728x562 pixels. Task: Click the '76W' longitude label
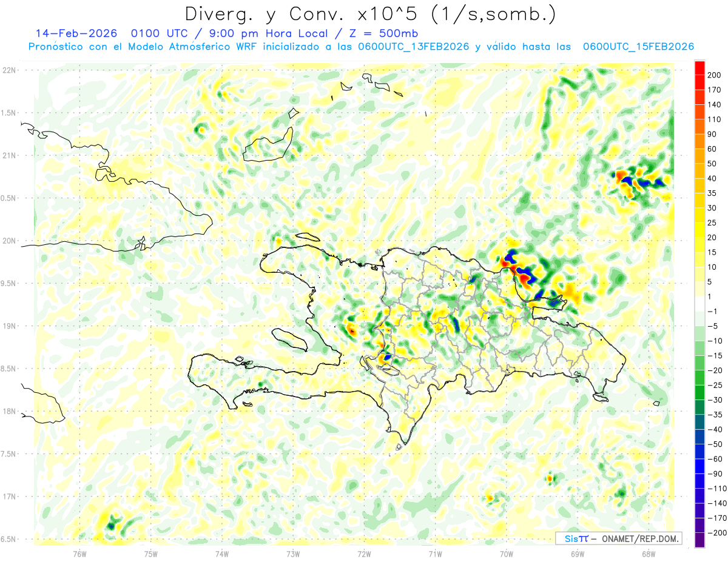point(79,554)
